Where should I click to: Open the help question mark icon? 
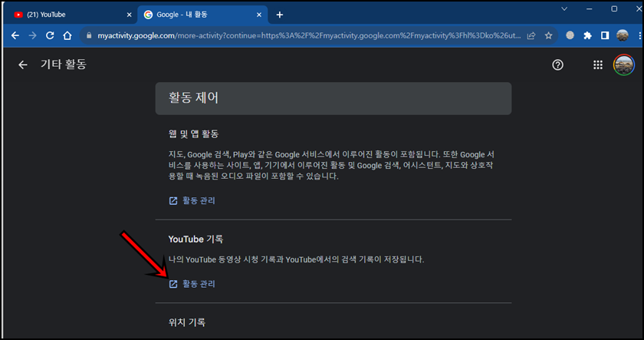(x=557, y=64)
